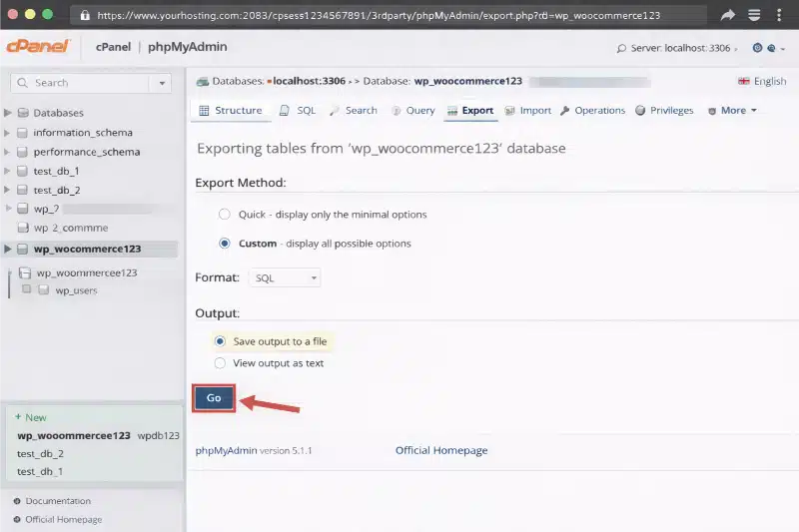
Task: Click the plus icon next to New
Action: (x=18, y=417)
